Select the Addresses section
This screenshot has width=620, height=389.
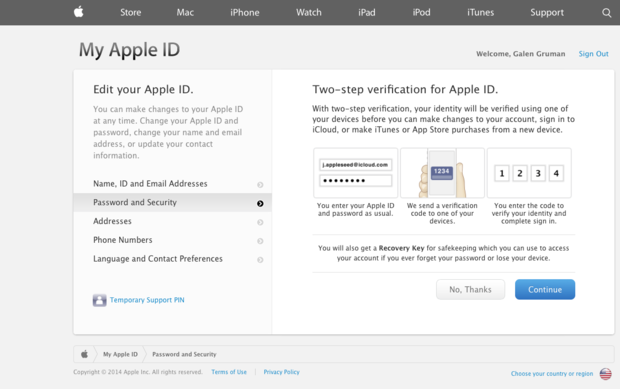pos(172,221)
